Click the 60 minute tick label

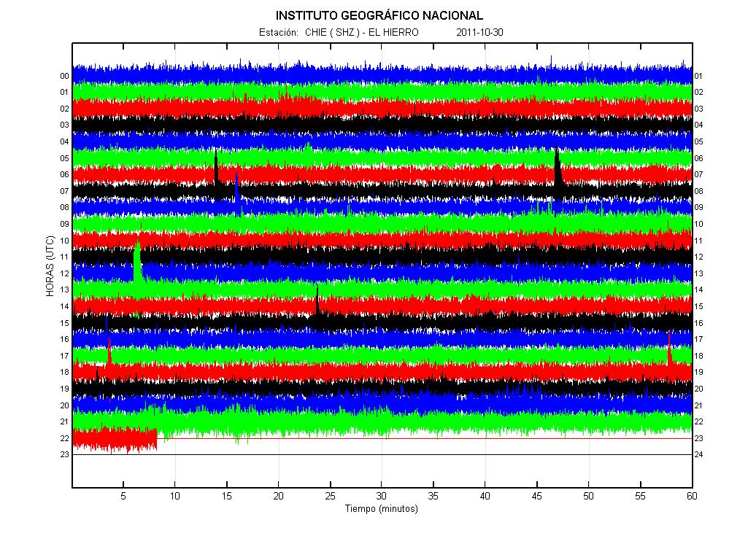point(692,496)
